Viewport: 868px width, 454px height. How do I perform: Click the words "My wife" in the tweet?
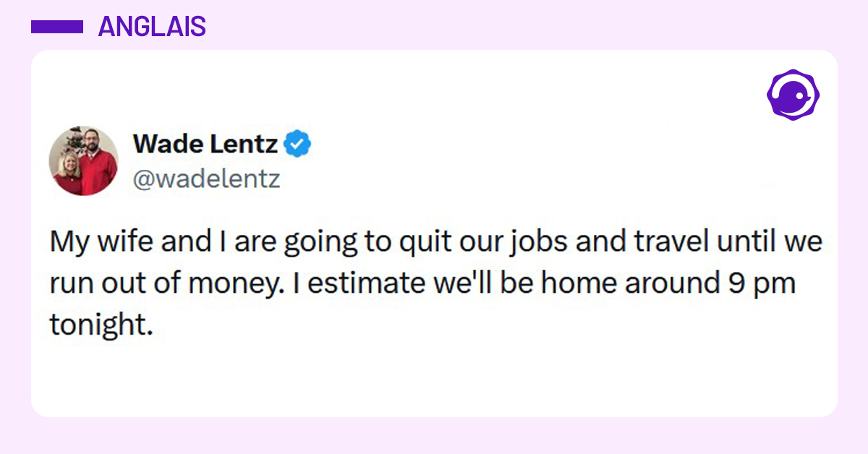(102, 241)
